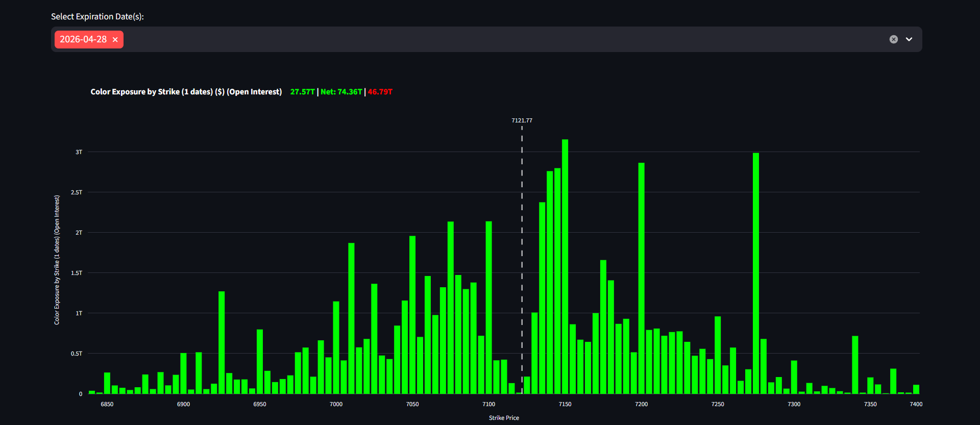Click the 3T y-axis tick label

(x=79, y=152)
